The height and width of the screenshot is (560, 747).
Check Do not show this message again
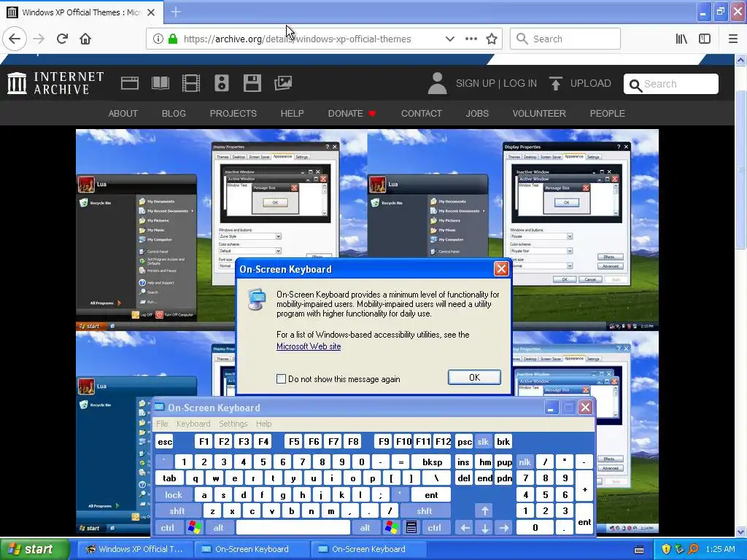(281, 379)
